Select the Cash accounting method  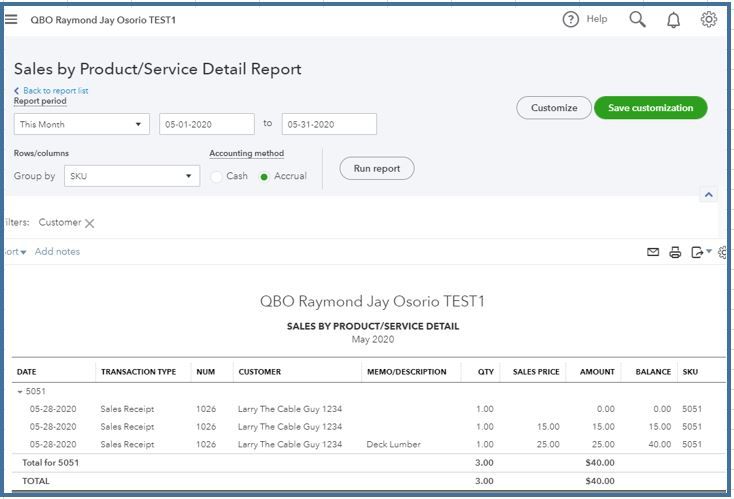click(218, 177)
